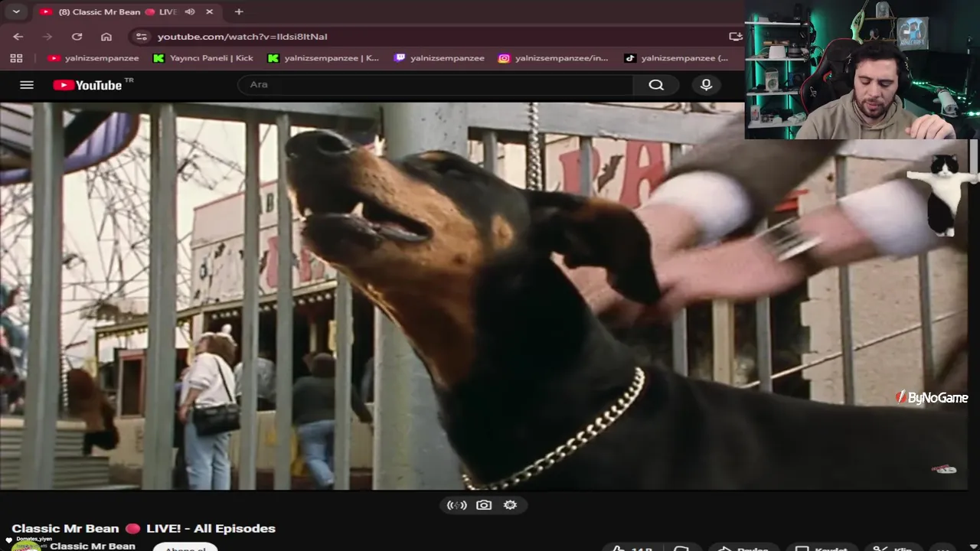This screenshot has width=980, height=551.
Task: Open the Classic Mr Bean channel name link
Action: (x=93, y=546)
